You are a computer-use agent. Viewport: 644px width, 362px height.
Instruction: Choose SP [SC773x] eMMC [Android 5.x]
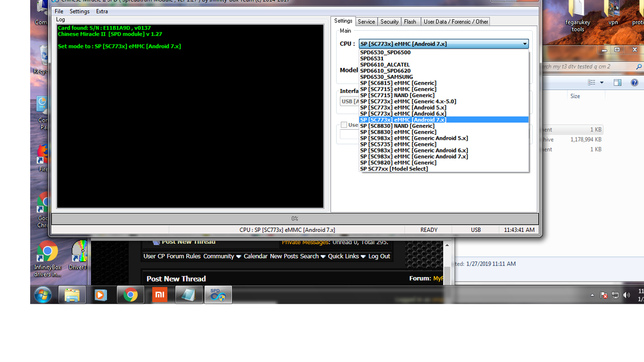pos(444,108)
